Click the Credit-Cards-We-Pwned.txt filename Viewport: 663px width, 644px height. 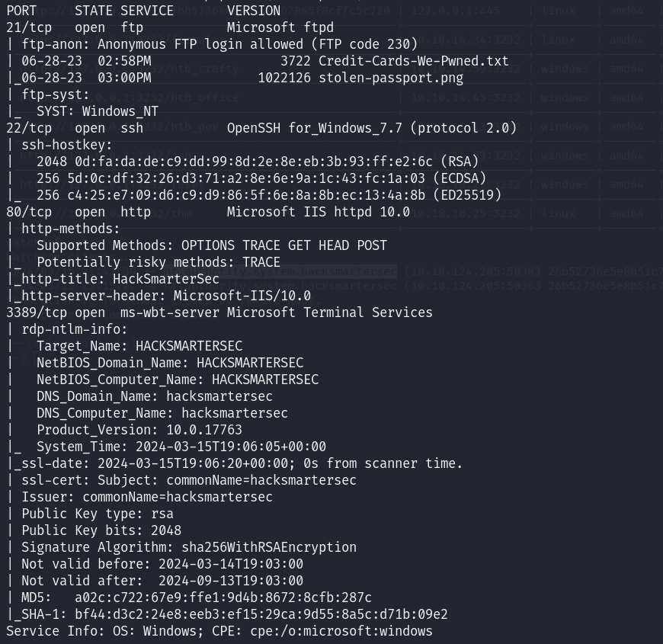(x=414, y=61)
